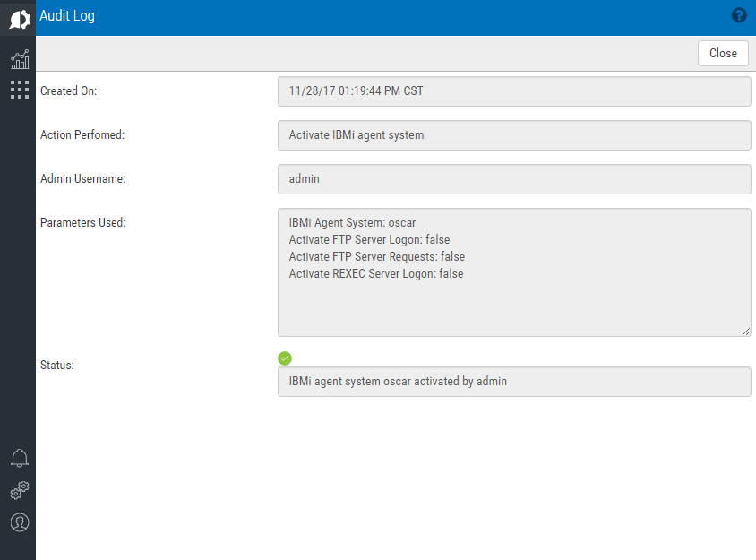Image resolution: width=756 pixels, height=560 pixels.
Task: Open the help question mark icon
Action: [x=739, y=15]
